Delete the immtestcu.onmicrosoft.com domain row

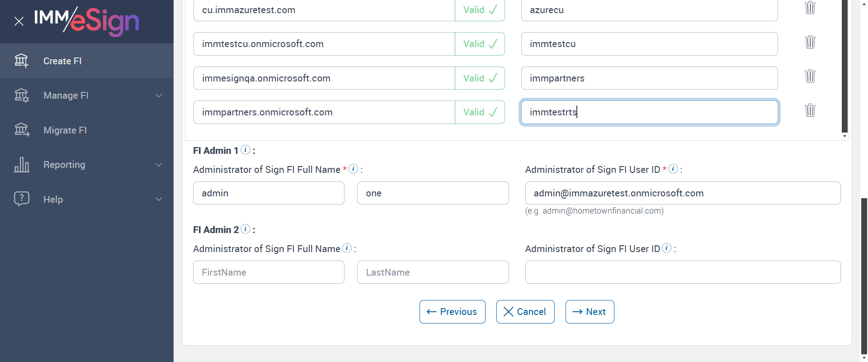[x=810, y=42]
